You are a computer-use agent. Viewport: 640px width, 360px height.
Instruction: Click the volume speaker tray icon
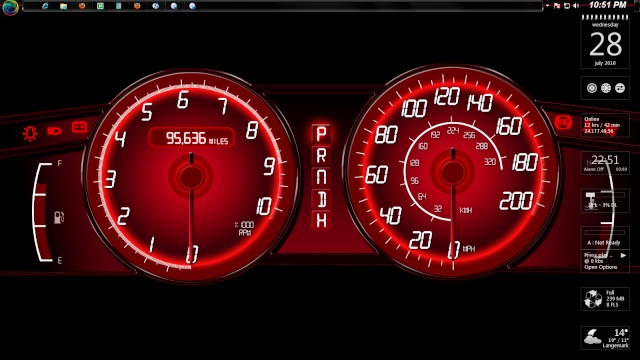click(x=576, y=6)
